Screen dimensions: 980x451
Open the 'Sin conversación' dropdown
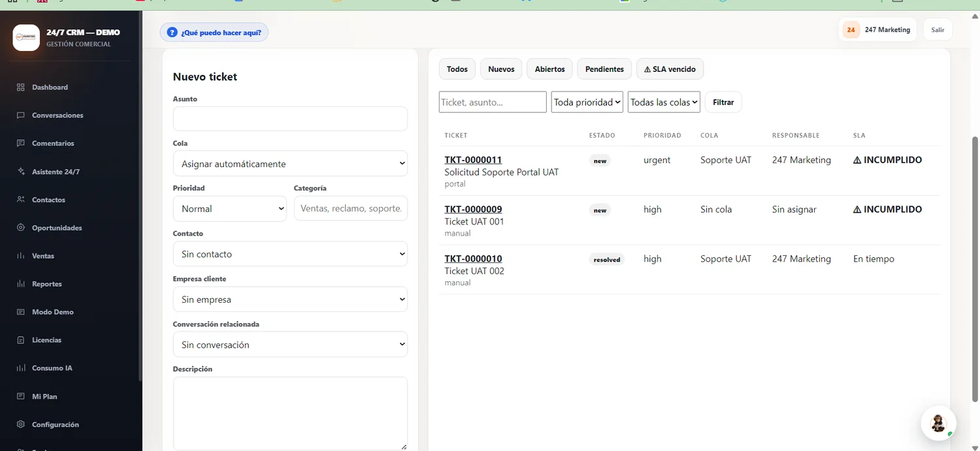(290, 345)
